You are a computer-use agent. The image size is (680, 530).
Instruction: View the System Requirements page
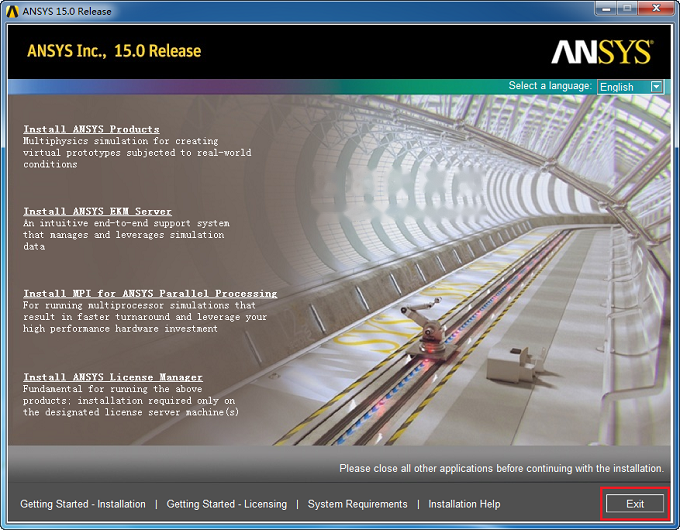[357, 504]
